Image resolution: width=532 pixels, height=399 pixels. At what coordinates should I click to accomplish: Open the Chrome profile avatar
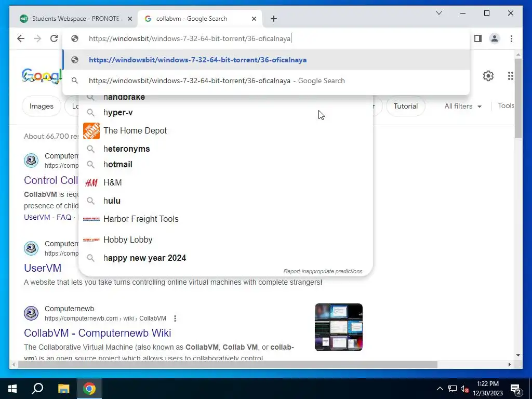pos(495,38)
